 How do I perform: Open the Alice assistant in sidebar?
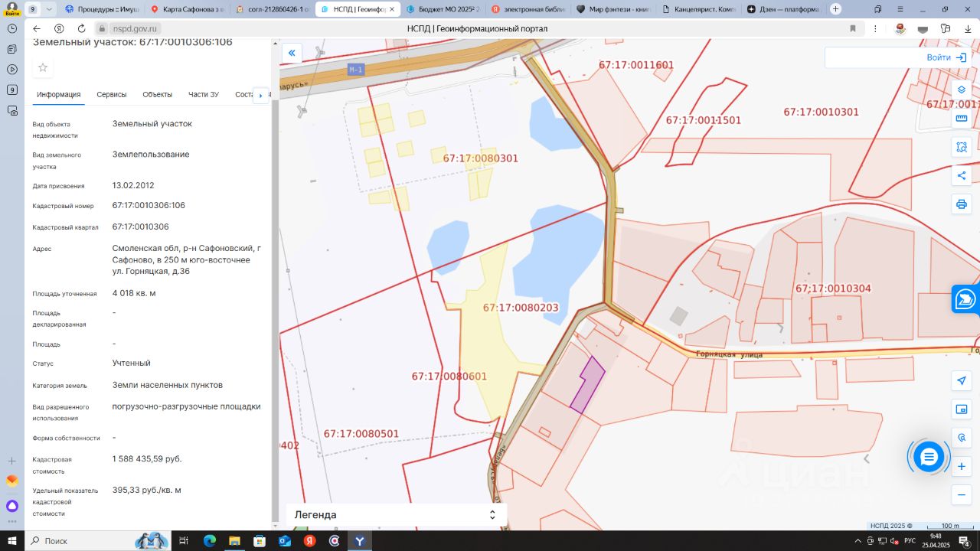coord(12,506)
